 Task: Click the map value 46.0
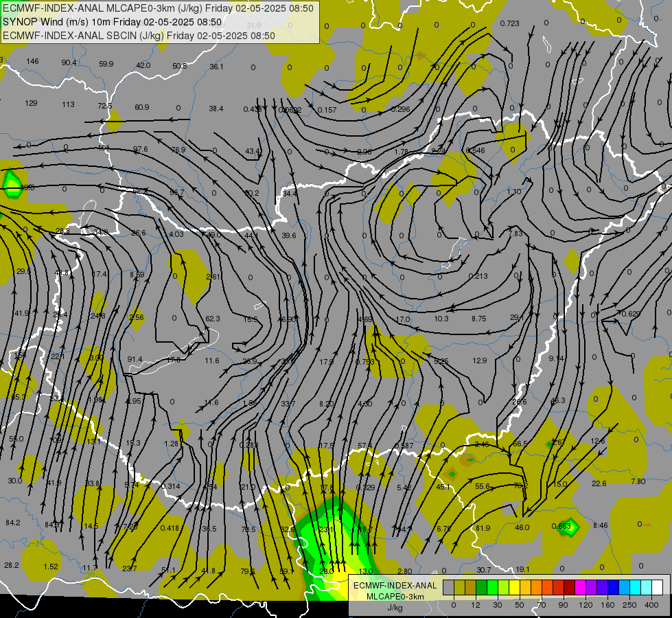click(x=522, y=527)
